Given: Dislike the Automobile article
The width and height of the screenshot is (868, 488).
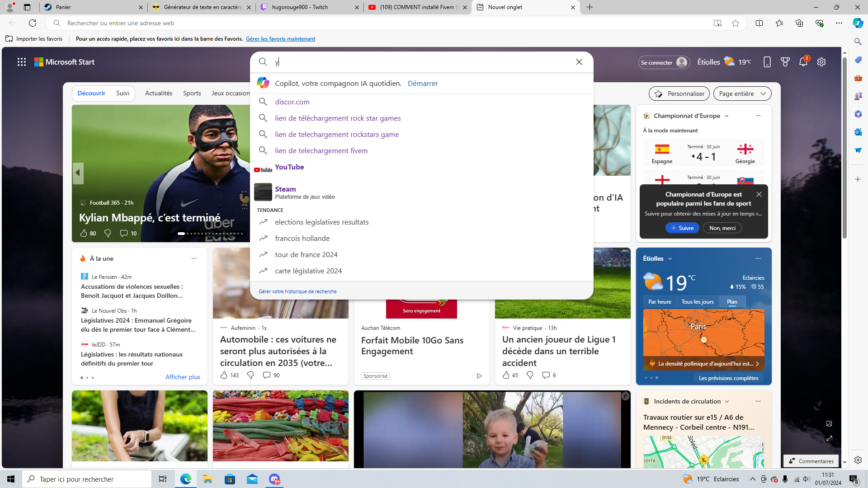Looking at the screenshot, I should point(250,375).
